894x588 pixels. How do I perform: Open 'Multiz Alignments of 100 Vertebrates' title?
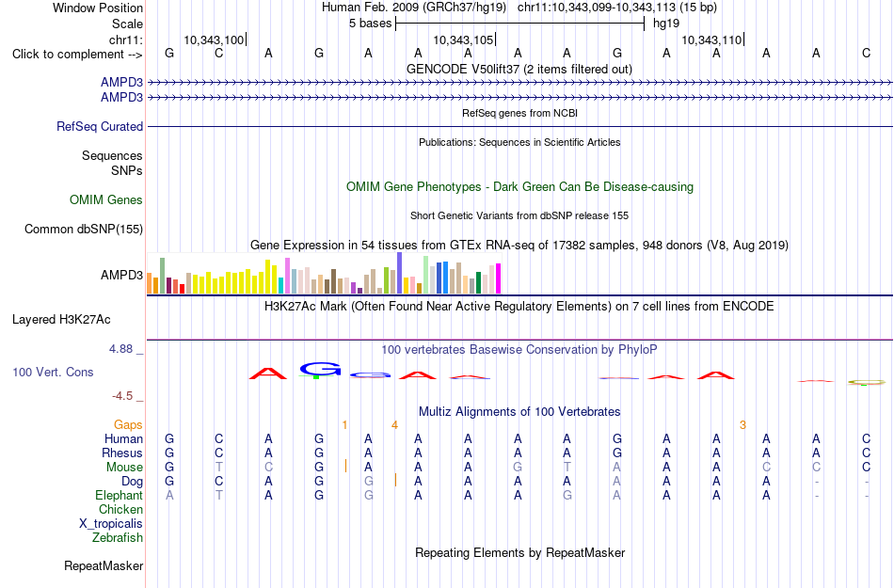[x=519, y=411]
